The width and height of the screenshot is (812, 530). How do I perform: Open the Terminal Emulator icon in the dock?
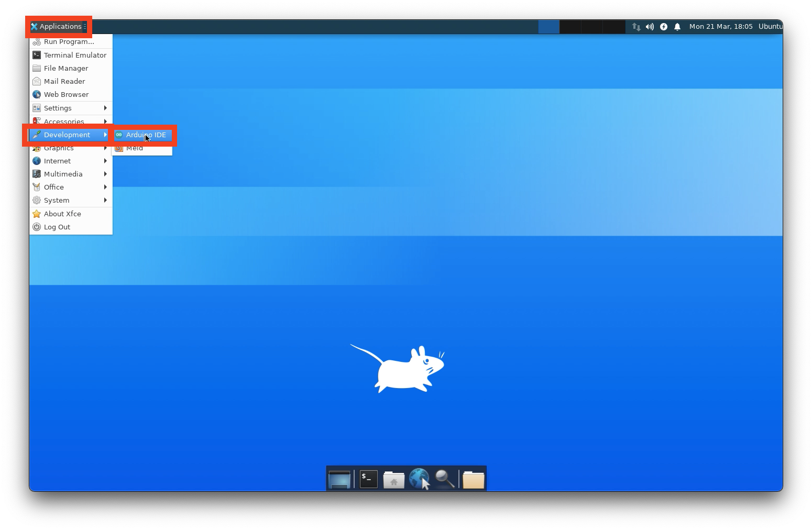point(368,478)
